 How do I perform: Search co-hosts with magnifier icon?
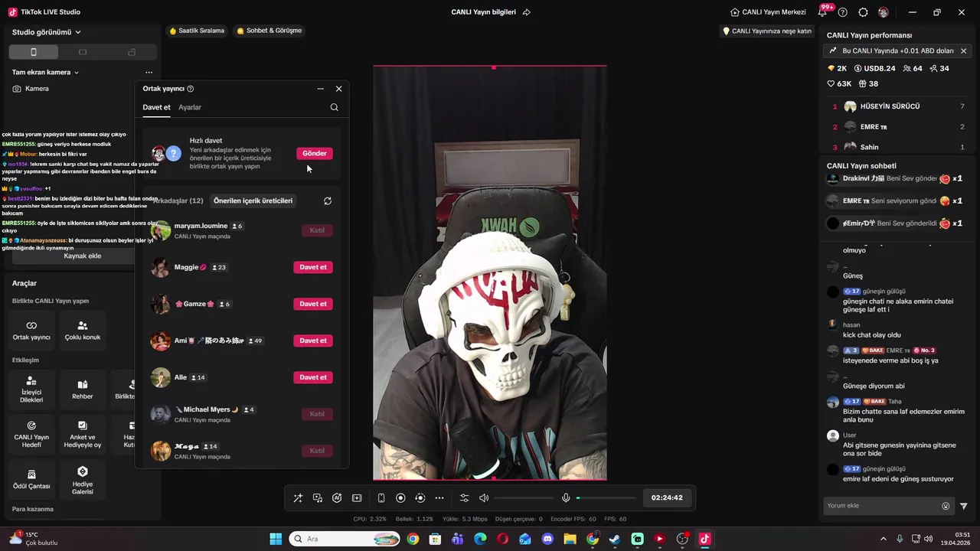334,107
